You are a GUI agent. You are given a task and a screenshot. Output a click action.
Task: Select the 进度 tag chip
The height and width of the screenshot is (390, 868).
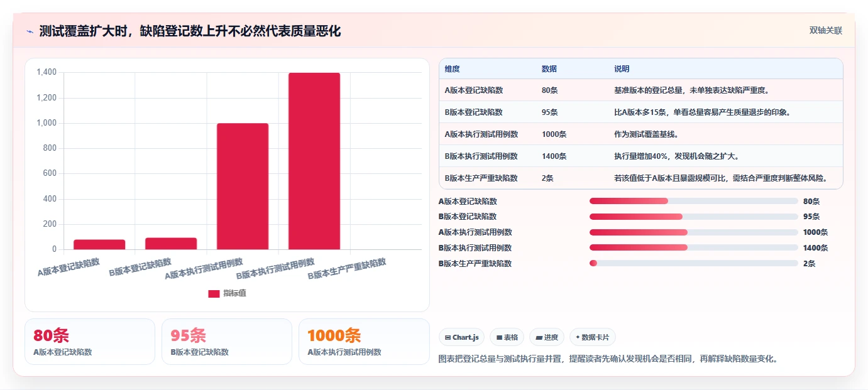pos(547,337)
